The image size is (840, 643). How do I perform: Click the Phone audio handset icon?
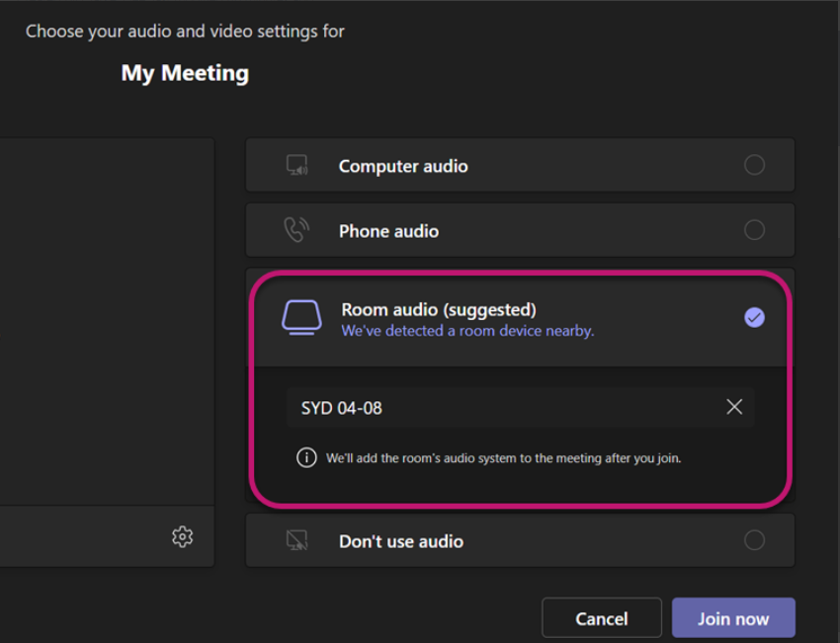point(296,230)
